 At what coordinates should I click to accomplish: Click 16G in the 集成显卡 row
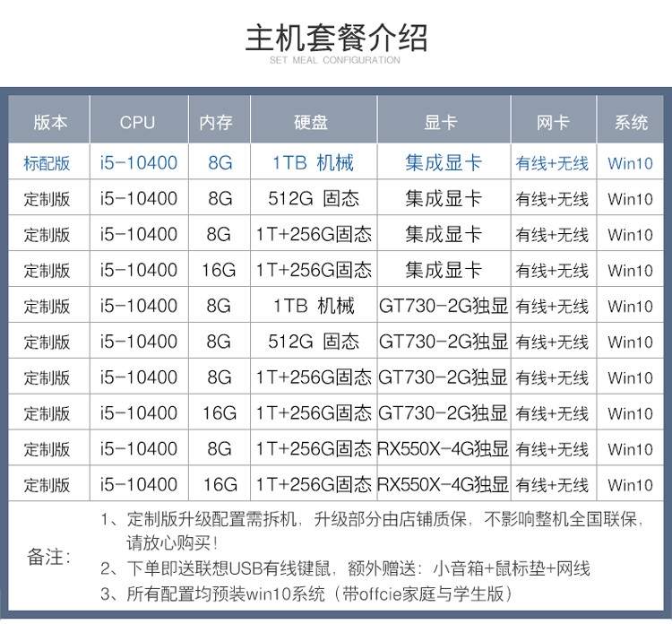[219, 270]
